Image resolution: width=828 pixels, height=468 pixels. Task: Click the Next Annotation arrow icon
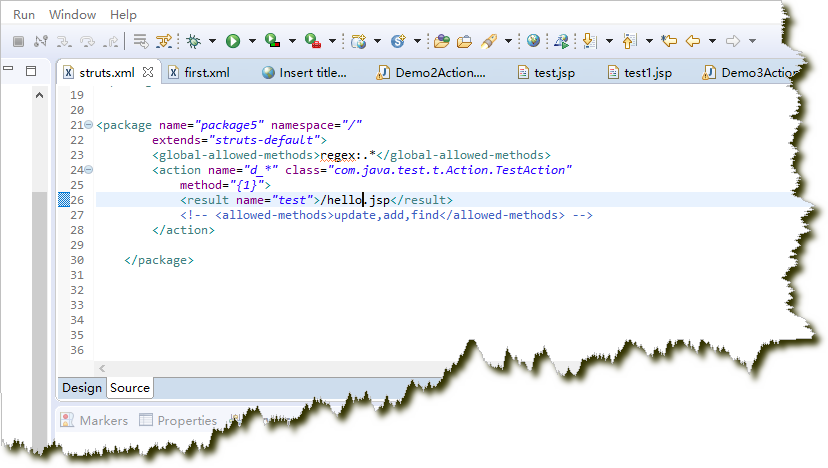point(589,41)
